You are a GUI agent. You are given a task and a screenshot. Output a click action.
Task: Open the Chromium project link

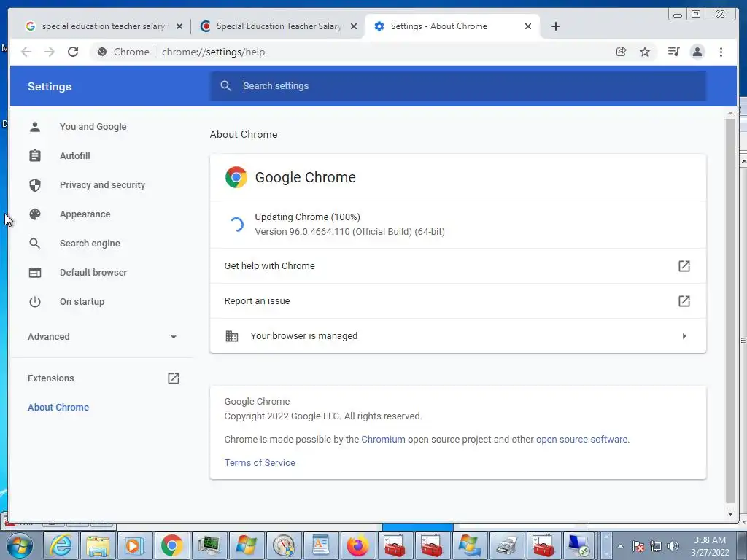(383, 439)
